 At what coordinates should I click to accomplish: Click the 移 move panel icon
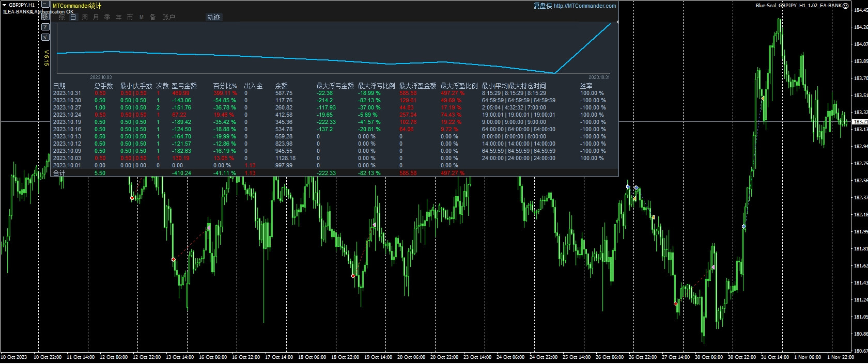45,17
